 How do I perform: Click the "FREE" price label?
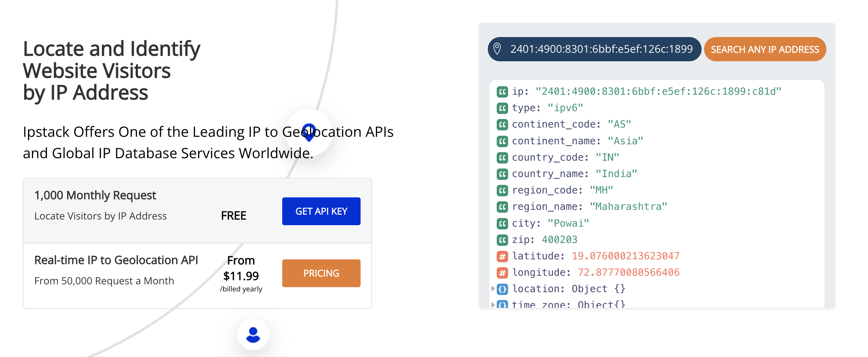pyautogui.click(x=234, y=216)
